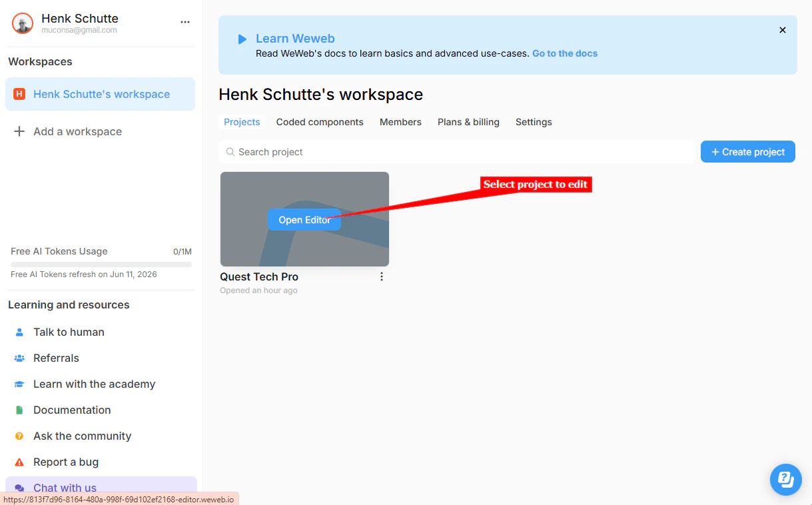Click the Learn Weweb play icon
Viewport: 812px width, 505px height.
[x=242, y=39]
